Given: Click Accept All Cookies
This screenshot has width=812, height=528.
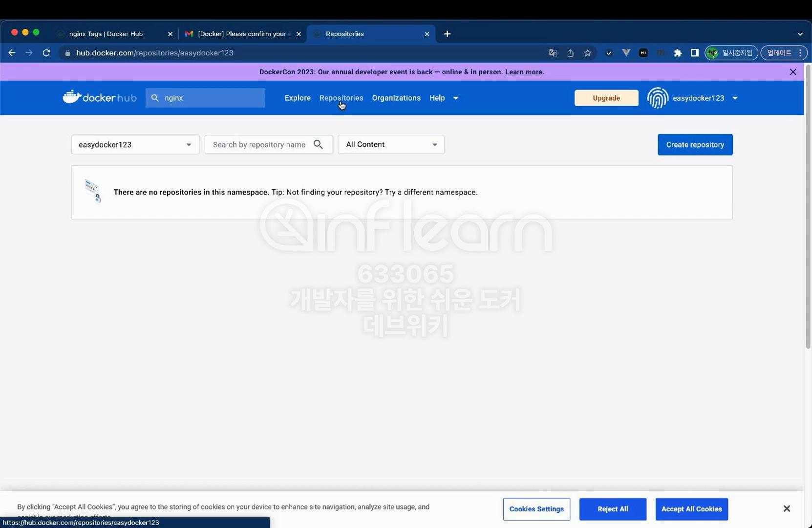Looking at the screenshot, I should pos(692,509).
